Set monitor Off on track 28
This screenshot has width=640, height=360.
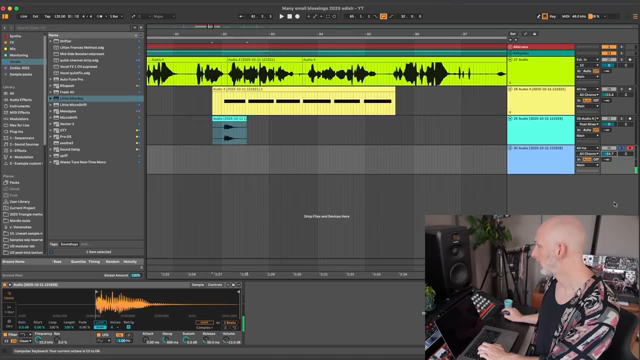tap(596, 100)
